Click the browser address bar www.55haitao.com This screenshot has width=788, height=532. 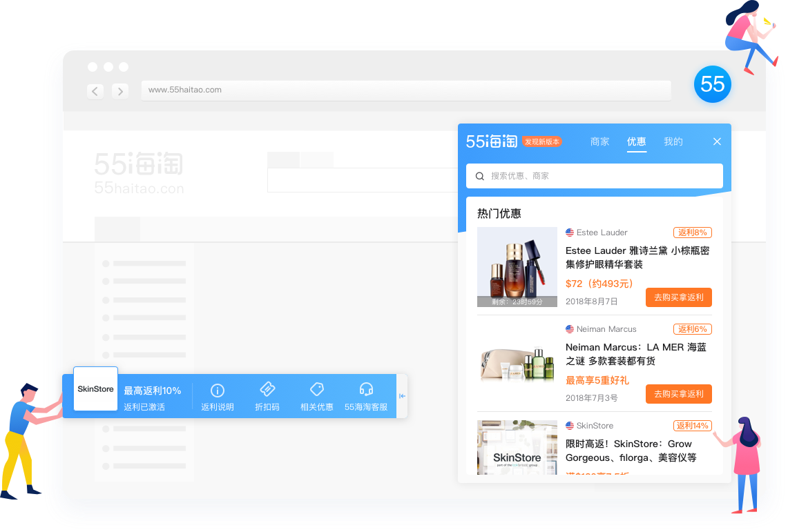click(x=405, y=90)
